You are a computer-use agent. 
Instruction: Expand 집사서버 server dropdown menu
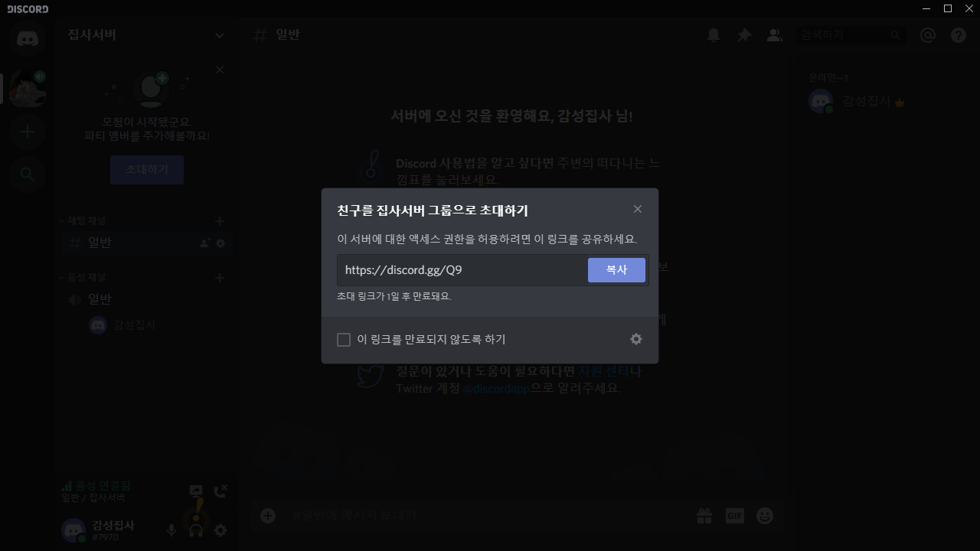point(220,35)
